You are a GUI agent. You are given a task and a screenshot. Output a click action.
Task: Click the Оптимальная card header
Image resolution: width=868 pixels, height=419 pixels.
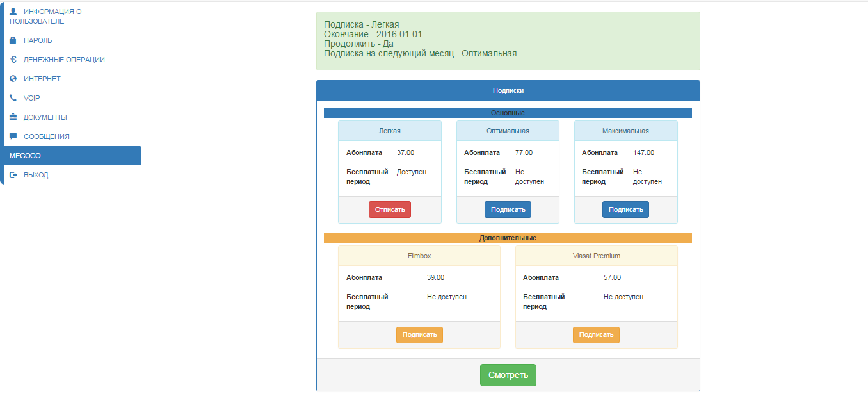pyautogui.click(x=508, y=131)
